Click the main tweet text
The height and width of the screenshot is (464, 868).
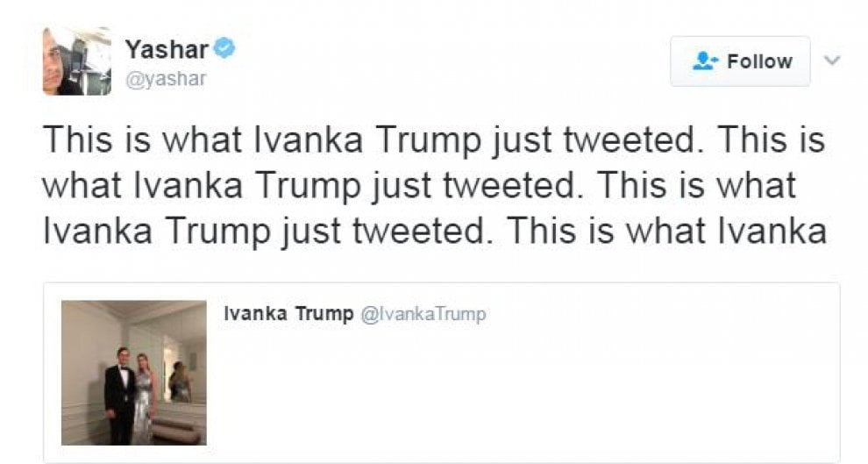[x=435, y=185]
